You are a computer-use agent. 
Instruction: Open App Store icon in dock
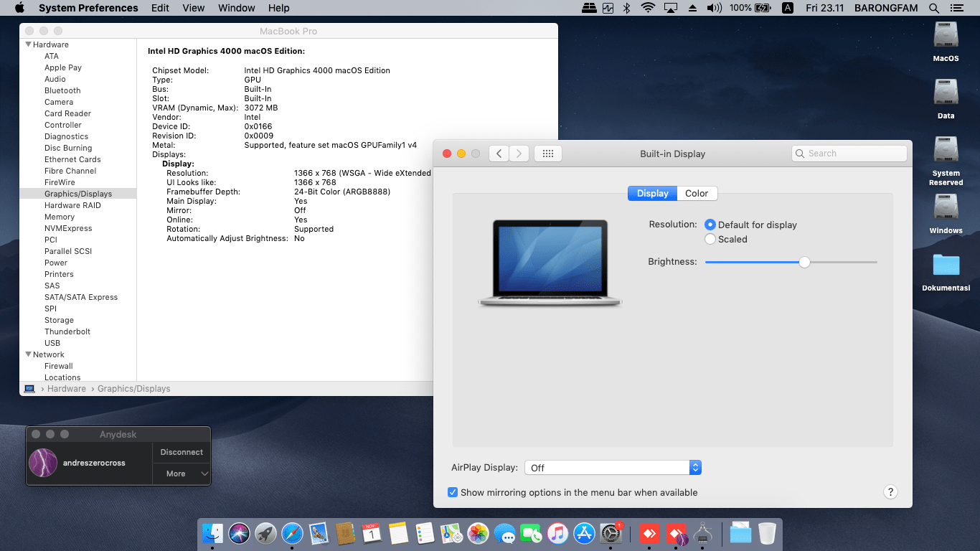click(584, 533)
